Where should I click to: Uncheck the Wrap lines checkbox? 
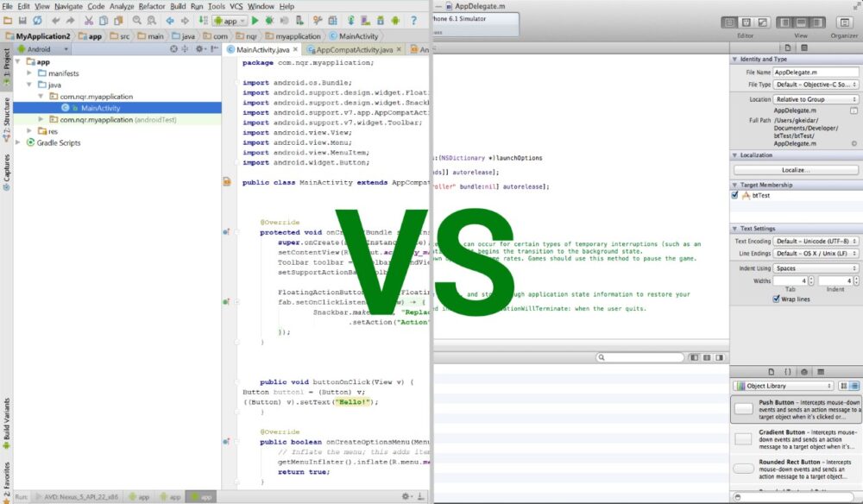pos(776,299)
